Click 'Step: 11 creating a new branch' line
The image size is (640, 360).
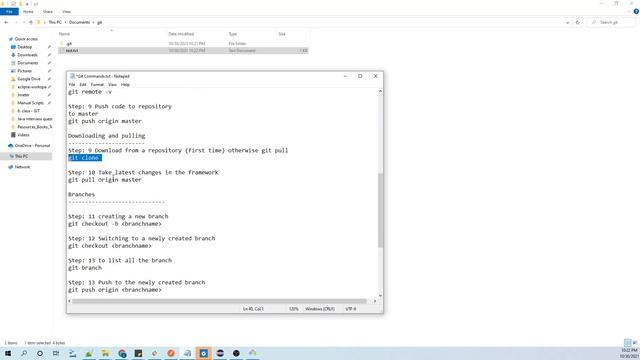(118, 216)
